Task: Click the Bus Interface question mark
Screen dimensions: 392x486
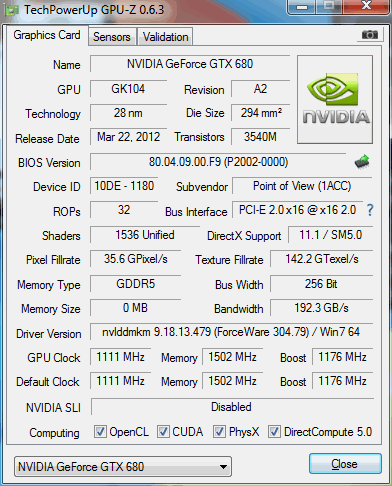Action: 370,210
